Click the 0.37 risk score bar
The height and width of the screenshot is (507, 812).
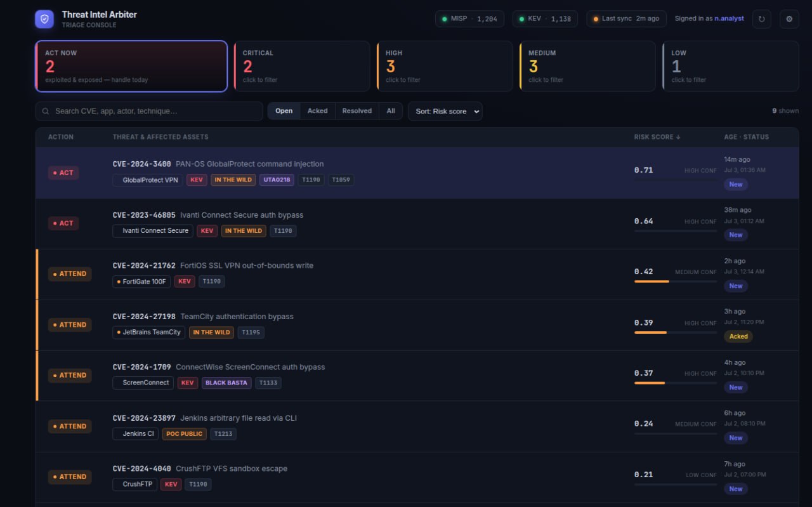(676, 383)
